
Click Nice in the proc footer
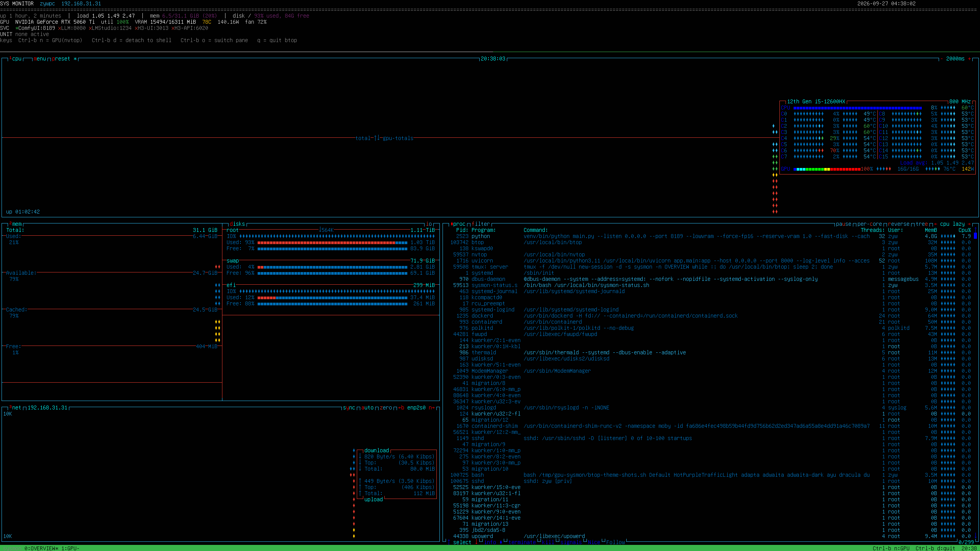pos(594,542)
